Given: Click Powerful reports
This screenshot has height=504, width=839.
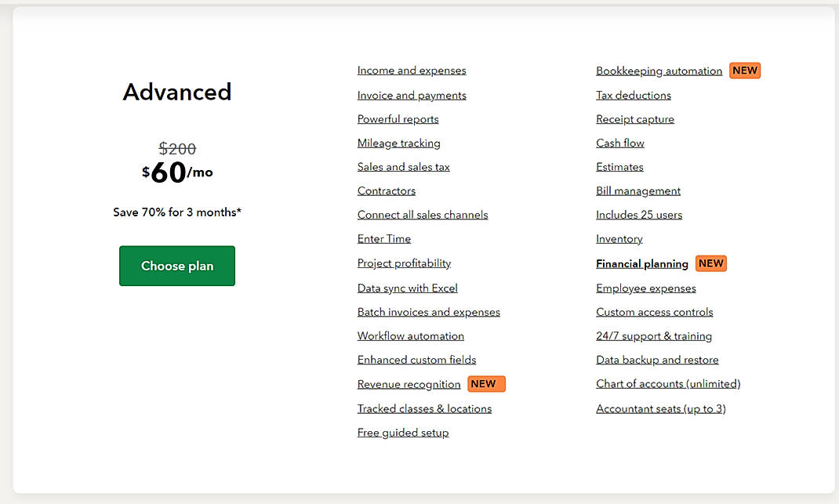Looking at the screenshot, I should [398, 118].
